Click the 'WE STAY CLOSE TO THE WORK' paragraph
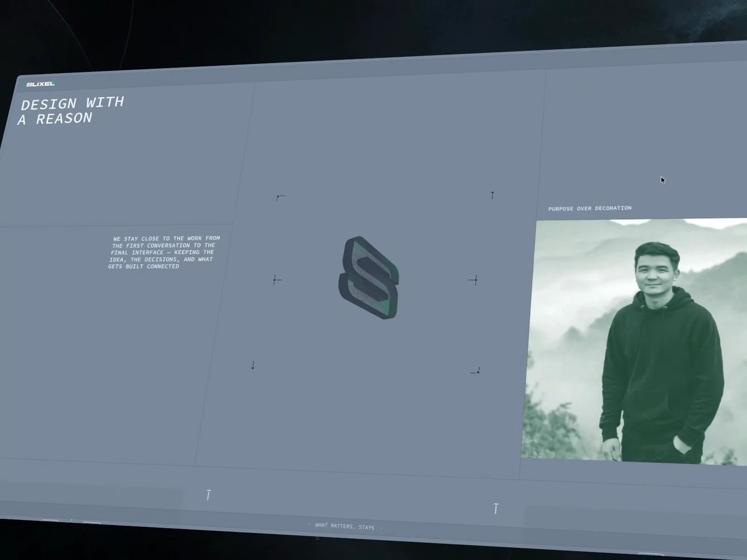 pyautogui.click(x=164, y=252)
